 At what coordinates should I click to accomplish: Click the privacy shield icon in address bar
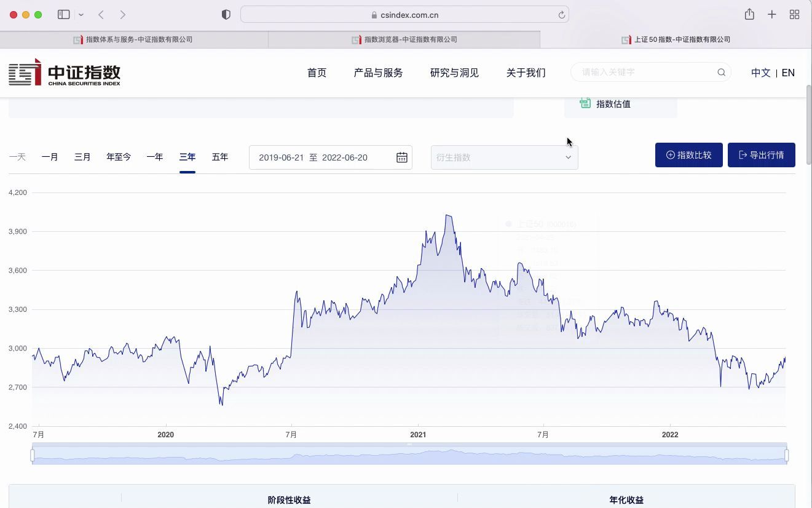click(226, 14)
